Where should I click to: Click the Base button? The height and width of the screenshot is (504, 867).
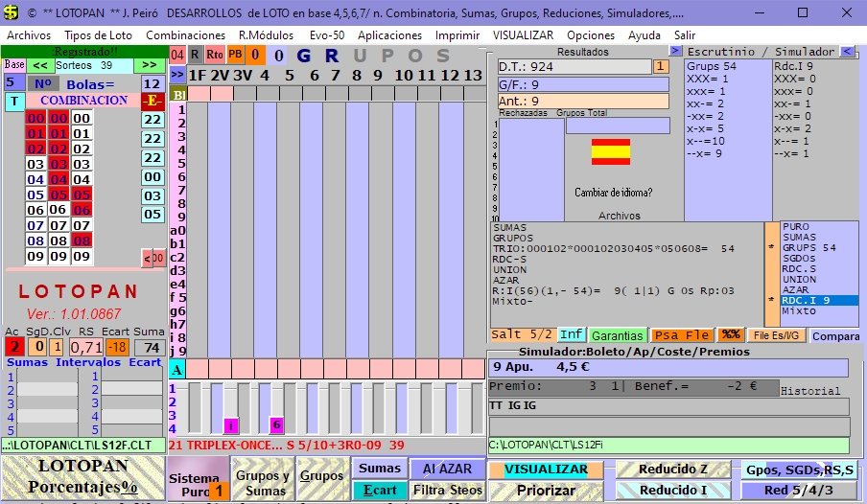point(14,64)
